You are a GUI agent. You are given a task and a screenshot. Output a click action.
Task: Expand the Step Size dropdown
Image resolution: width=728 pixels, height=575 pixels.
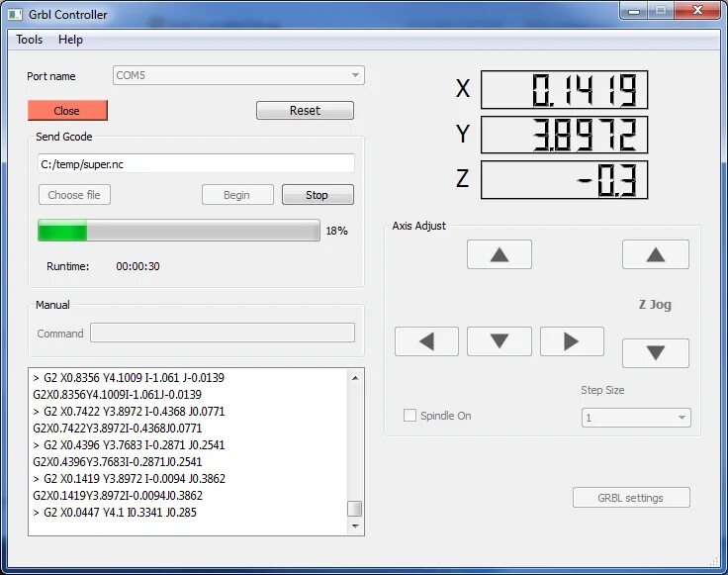point(636,418)
